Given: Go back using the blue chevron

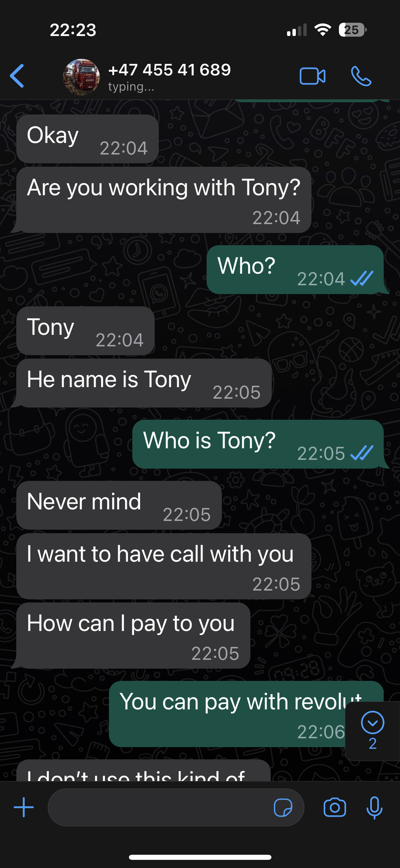Looking at the screenshot, I should (17, 76).
